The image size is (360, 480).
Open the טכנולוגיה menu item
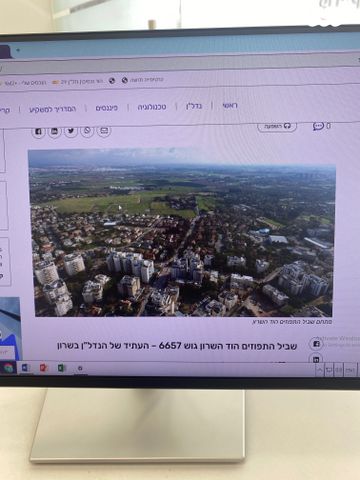click(x=152, y=107)
